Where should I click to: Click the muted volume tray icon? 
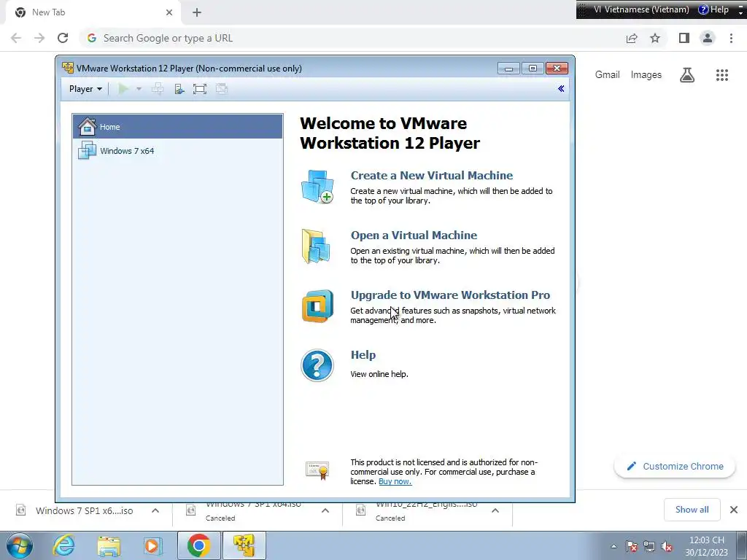pyautogui.click(x=667, y=547)
